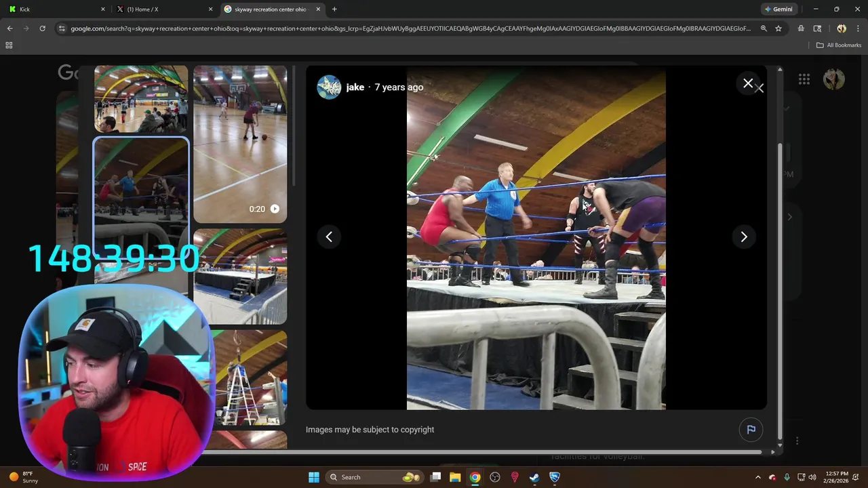
Task: Open the red map-pin app on the taskbar
Action: coord(515,477)
